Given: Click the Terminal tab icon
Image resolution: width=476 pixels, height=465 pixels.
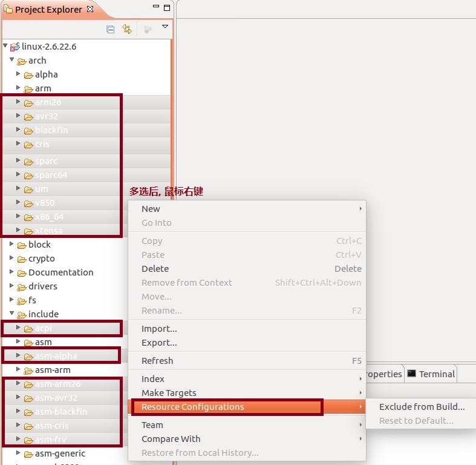Looking at the screenshot, I should (411, 374).
